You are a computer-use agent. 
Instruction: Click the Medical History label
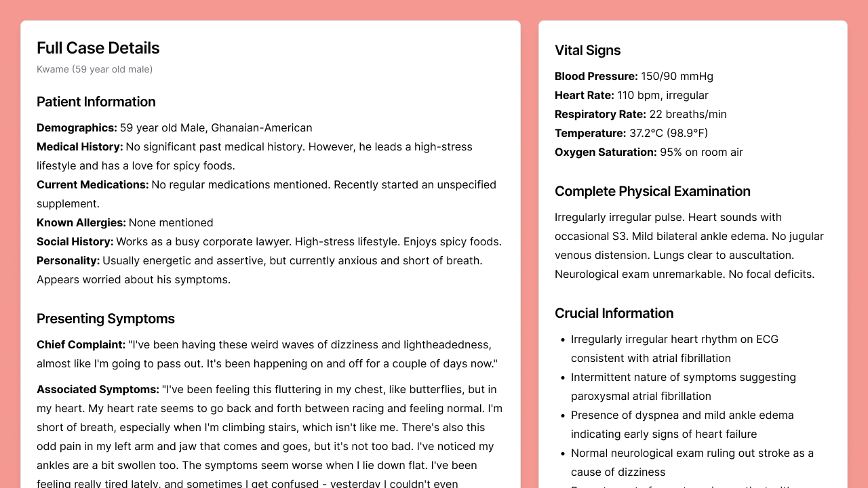(x=80, y=146)
